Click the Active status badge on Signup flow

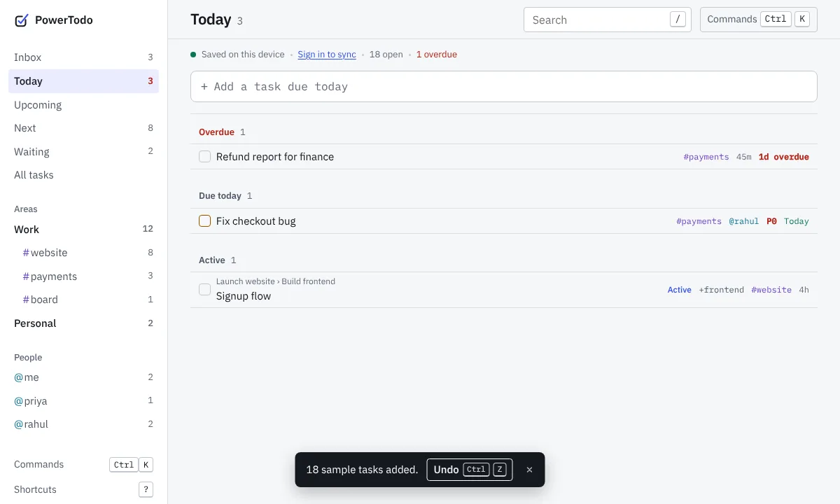[680, 290]
